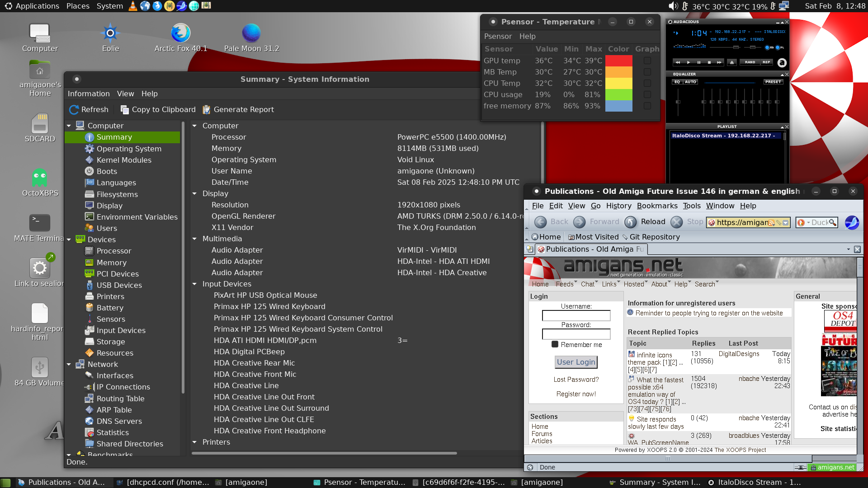The height and width of the screenshot is (488, 868).
Task: Click the Audacious eject button
Action: (732, 62)
